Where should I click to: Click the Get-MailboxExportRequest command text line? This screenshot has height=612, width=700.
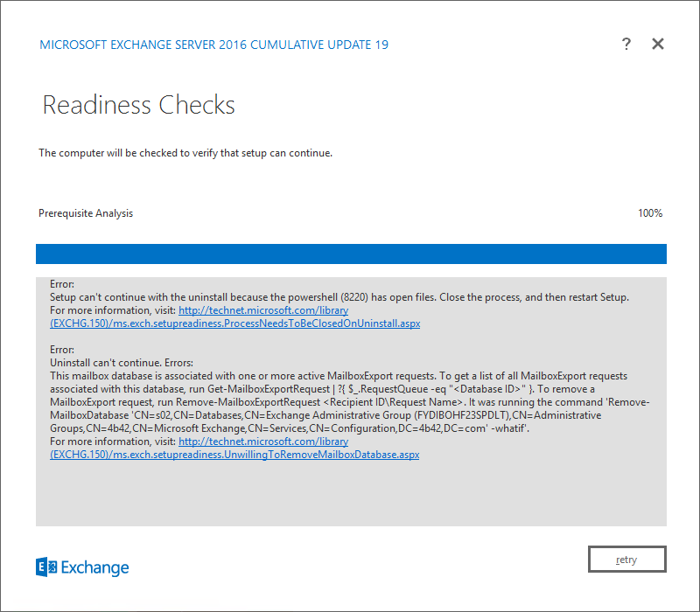(322, 389)
